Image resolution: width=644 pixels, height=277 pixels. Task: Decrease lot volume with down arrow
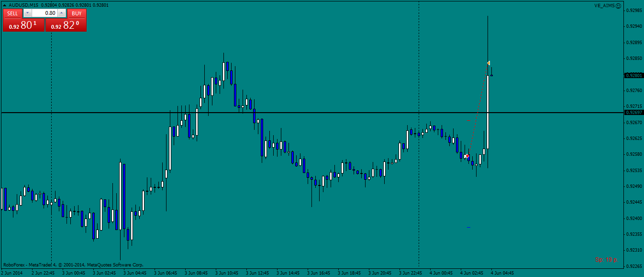(x=27, y=13)
